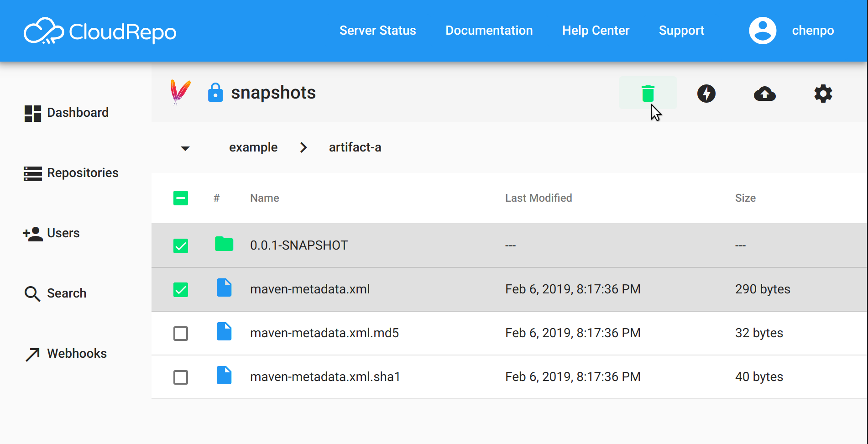Screen dimensions: 868x444
Task: Click the maven-metadata.xml.md5 file icon
Action: [224, 332]
